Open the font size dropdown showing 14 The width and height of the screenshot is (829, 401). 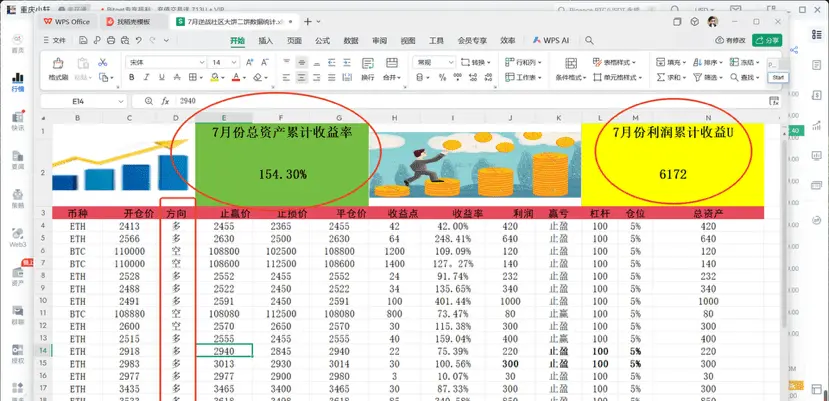(224, 62)
